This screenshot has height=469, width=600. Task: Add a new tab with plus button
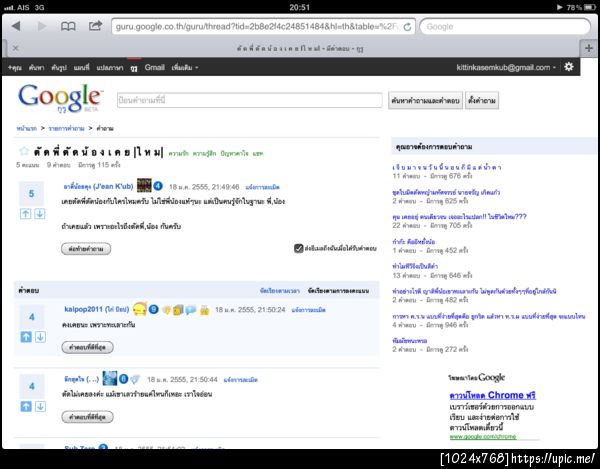(x=589, y=48)
